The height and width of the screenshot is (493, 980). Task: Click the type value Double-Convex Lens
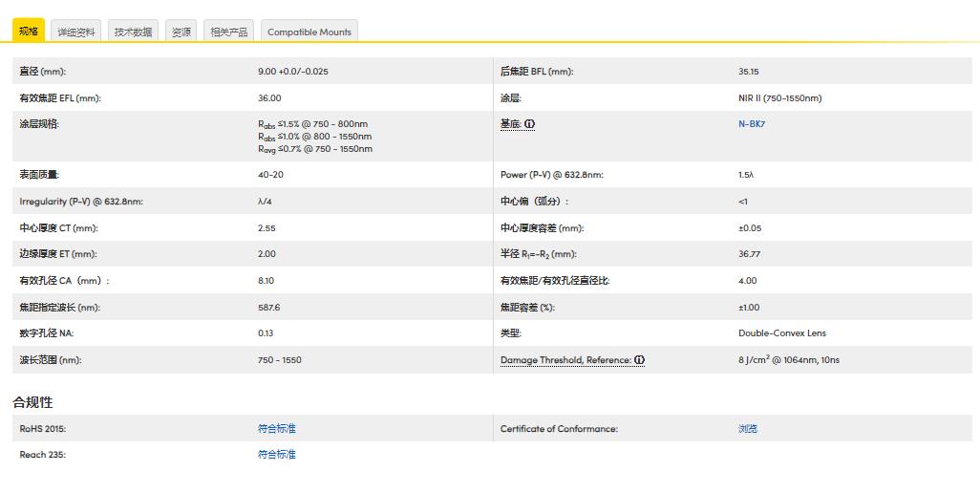click(x=782, y=333)
